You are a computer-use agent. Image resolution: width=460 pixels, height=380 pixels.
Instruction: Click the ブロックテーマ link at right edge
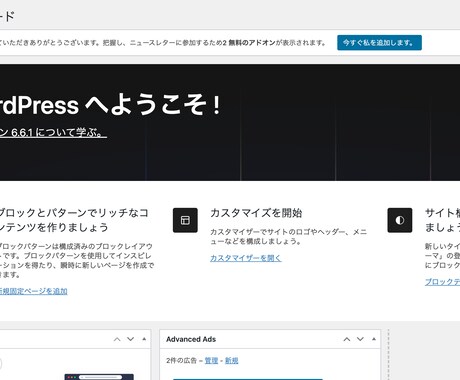[442, 282]
